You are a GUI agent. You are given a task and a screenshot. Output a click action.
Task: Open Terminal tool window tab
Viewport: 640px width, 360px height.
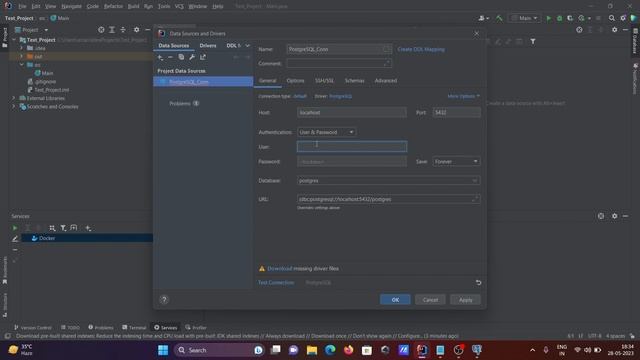click(134, 327)
